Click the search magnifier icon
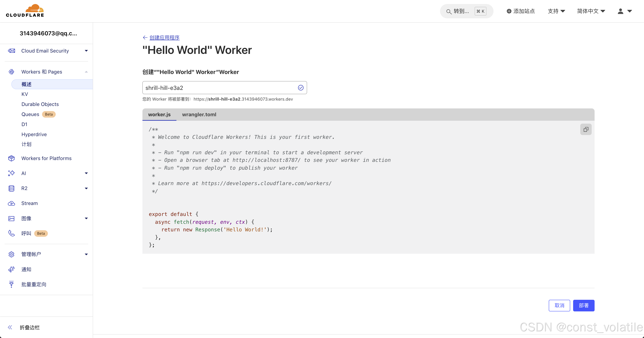Viewport: 644px width, 338px height. 449,11
